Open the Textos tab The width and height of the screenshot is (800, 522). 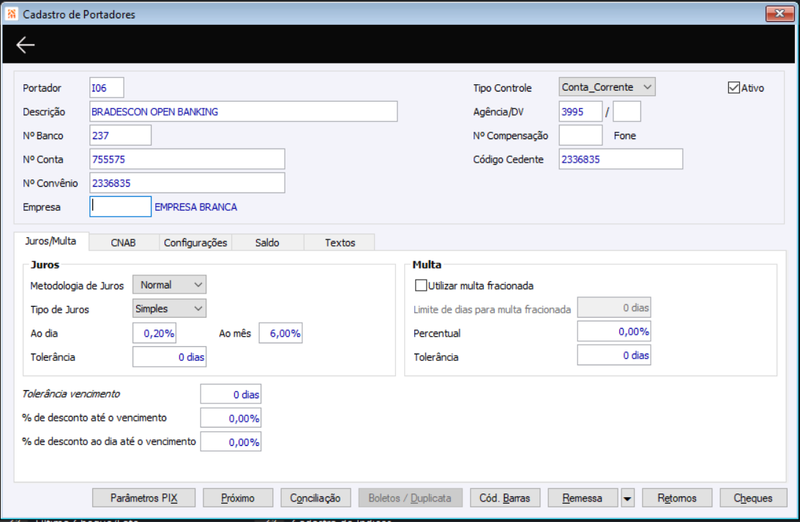point(340,242)
